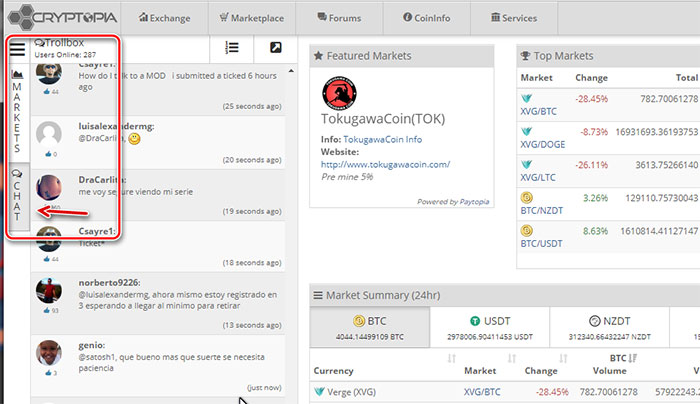Like norberto9226's message with thumbs up

click(x=47, y=310)
